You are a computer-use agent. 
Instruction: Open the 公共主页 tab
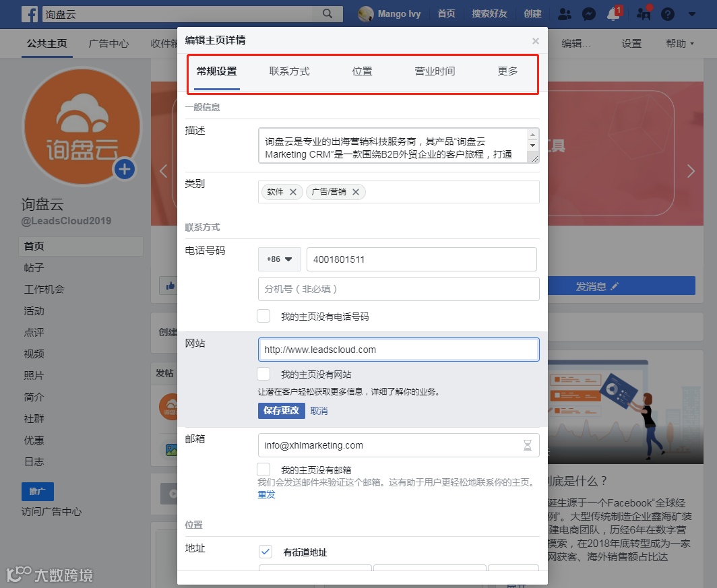coord(46,44)
